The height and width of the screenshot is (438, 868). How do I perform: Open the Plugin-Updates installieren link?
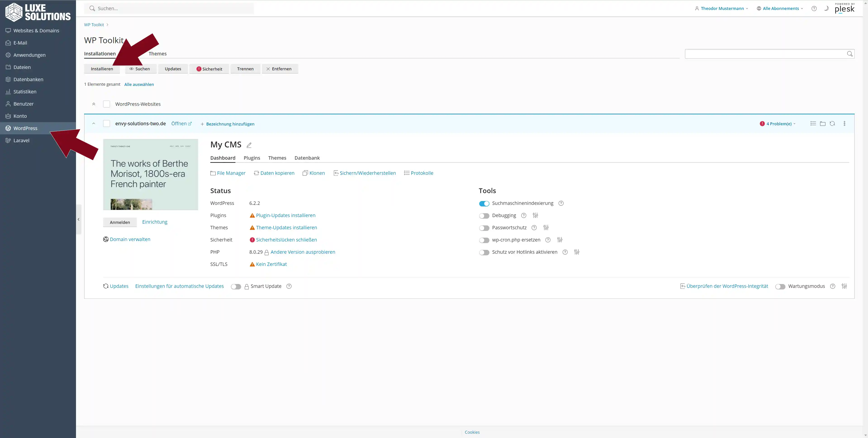pos(285,215)
